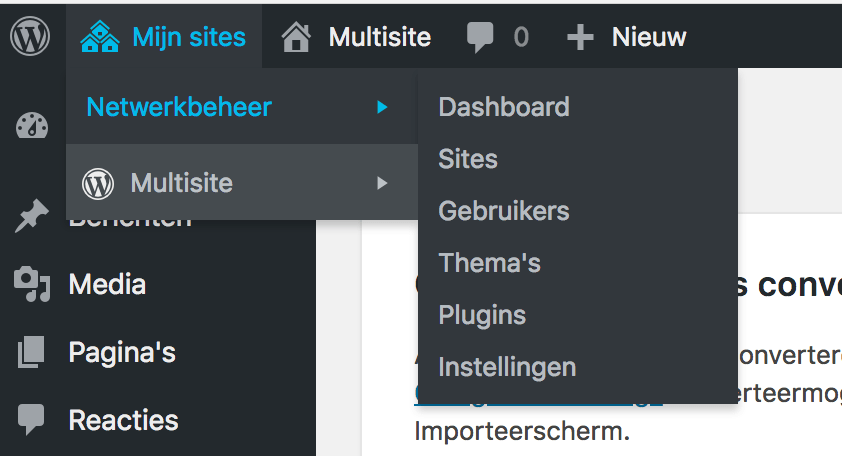Expand the Netwerkbeheer submenu arrow

point(382,107)
